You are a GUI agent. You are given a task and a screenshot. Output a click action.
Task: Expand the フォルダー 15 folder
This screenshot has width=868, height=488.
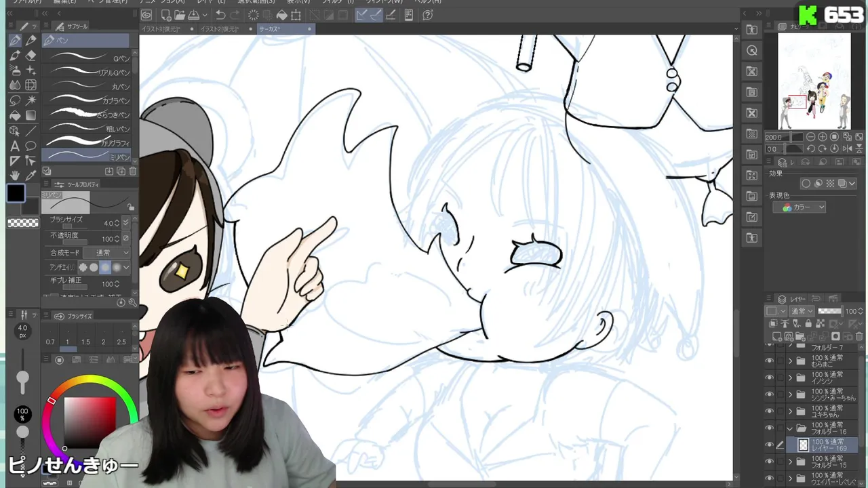790,461
